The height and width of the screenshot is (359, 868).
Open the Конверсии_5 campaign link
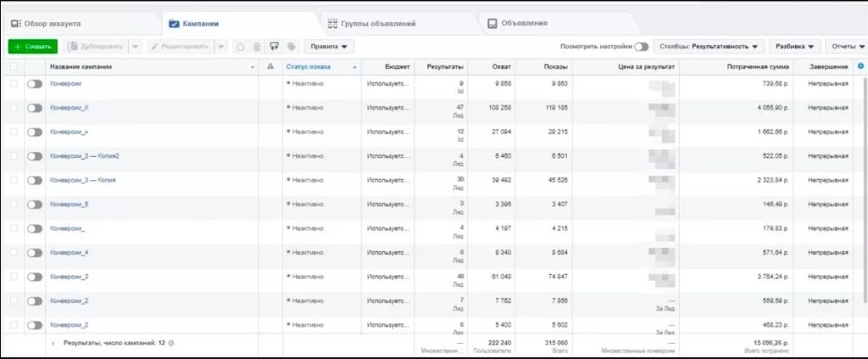[x=70, y=204]
